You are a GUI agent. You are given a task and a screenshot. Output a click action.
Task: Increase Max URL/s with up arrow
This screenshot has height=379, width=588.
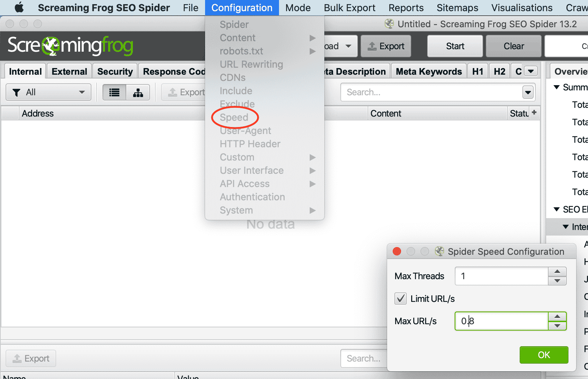(557, 317)
